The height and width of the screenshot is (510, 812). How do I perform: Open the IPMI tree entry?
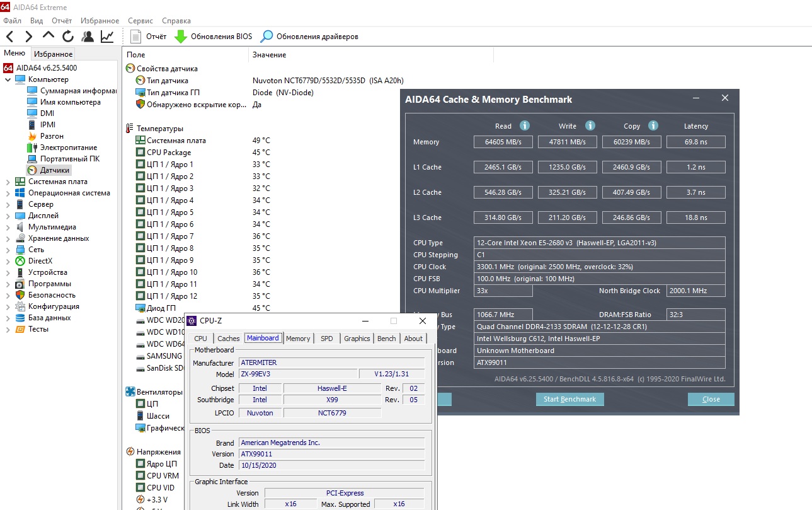42,125
